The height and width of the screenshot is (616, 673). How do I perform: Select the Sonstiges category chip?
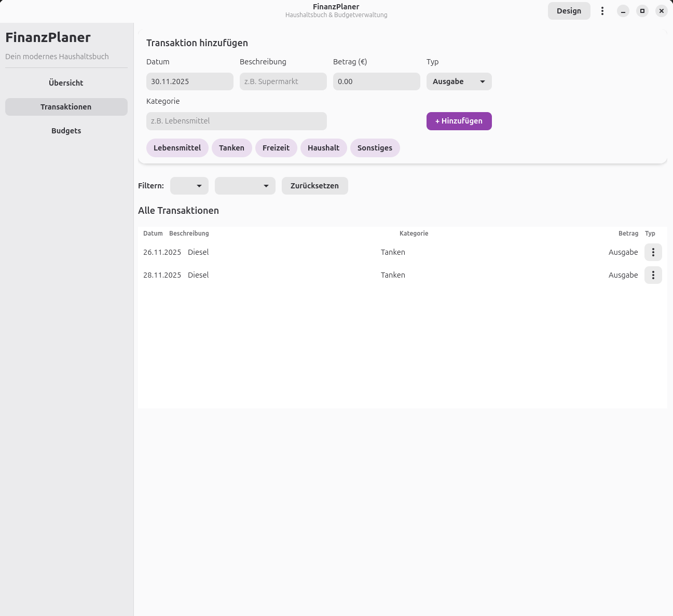click(x=375, y=148)
